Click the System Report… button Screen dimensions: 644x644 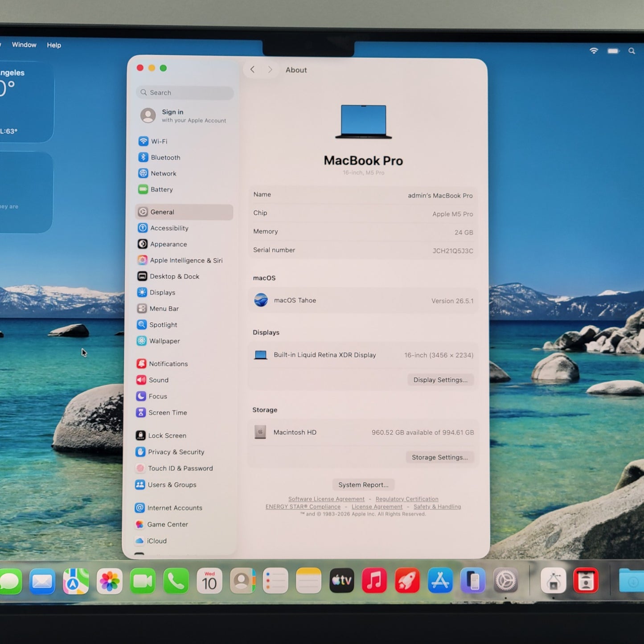(x=363, y=485)
